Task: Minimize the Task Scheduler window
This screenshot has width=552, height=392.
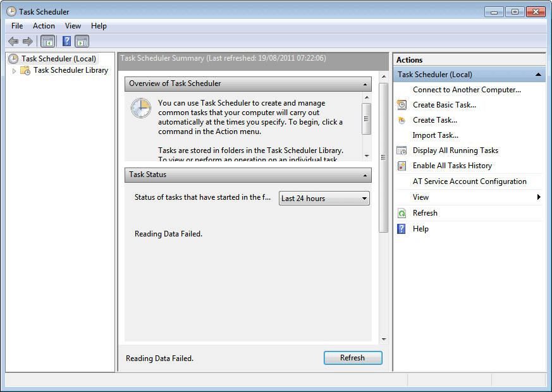Action: point(494,12)
